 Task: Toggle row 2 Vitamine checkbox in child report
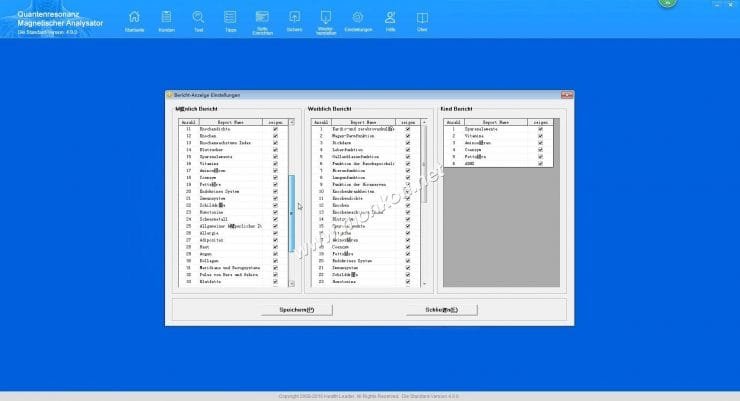click(x=540, y=136)
